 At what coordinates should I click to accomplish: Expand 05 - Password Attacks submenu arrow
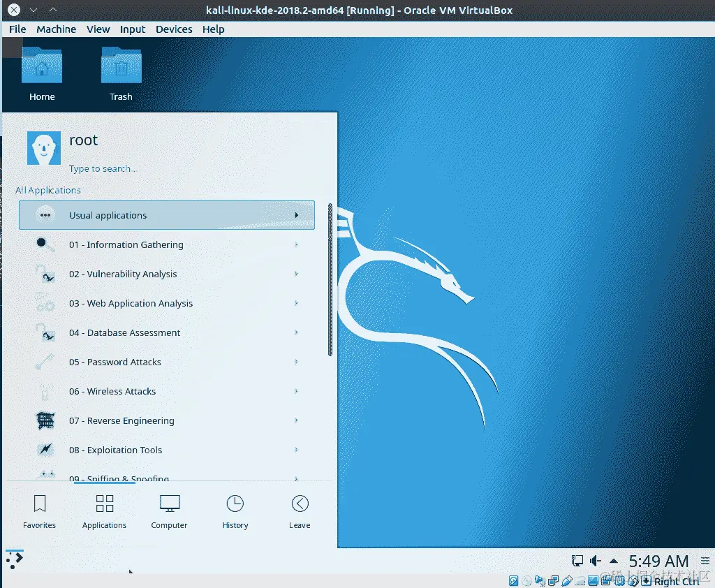click(296, 362)
